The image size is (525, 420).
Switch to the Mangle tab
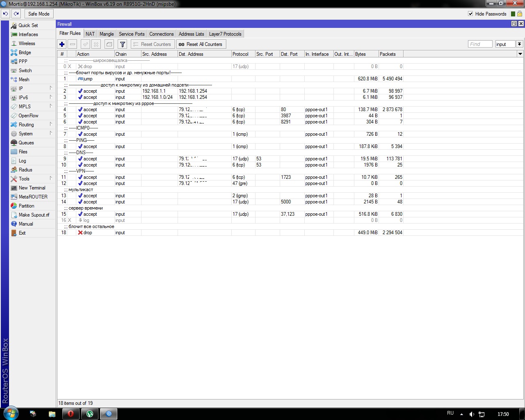(107, 34)
